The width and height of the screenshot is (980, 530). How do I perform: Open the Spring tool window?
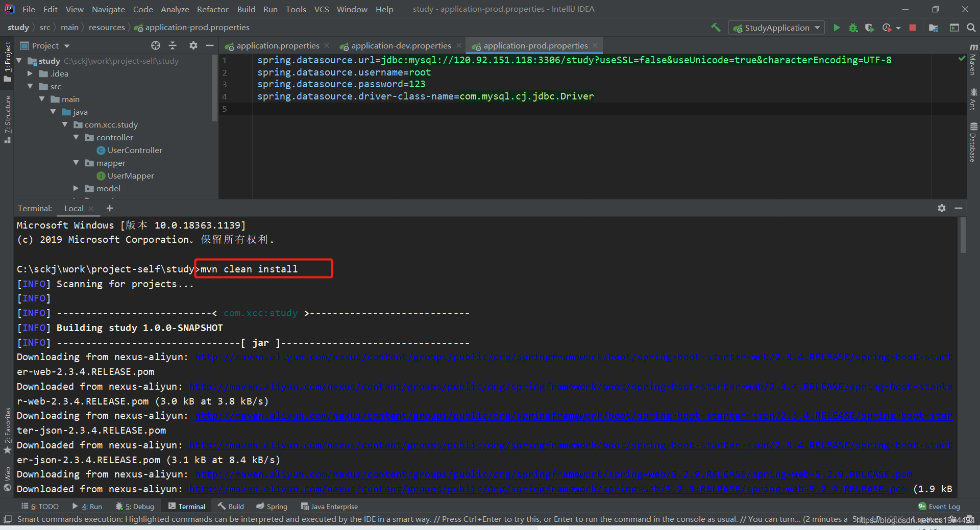click(x=272, y=507)
